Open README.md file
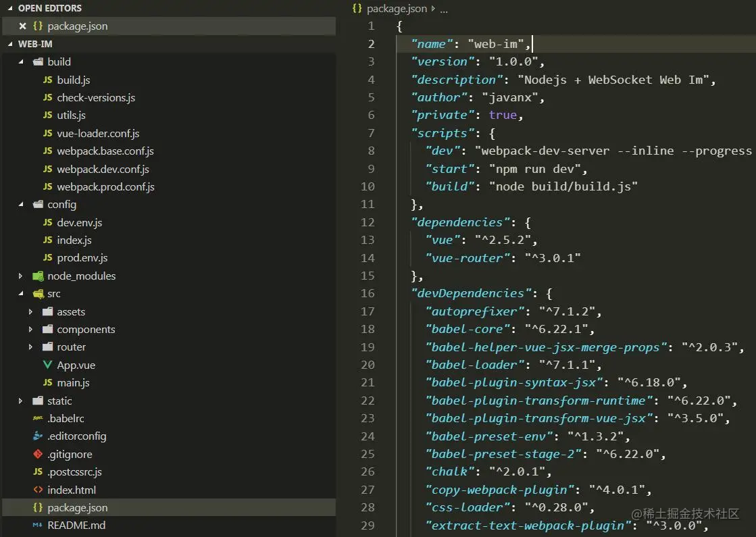This screenshot has width=756, height=537. coord(76,526)
